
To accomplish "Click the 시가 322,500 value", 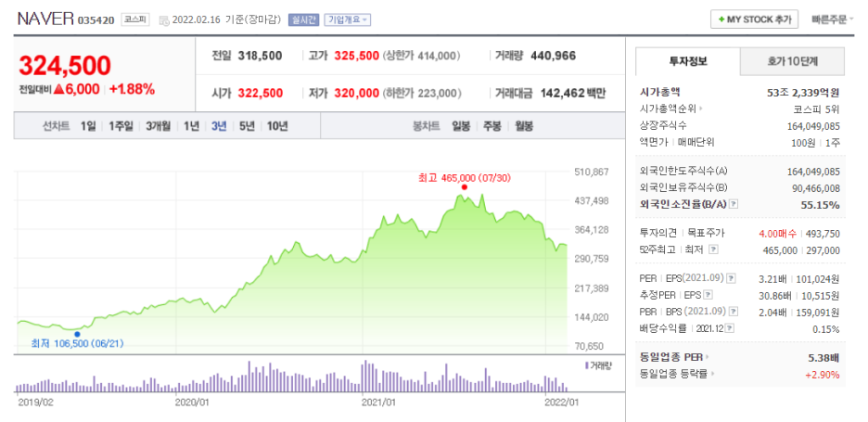I will 261,93.
